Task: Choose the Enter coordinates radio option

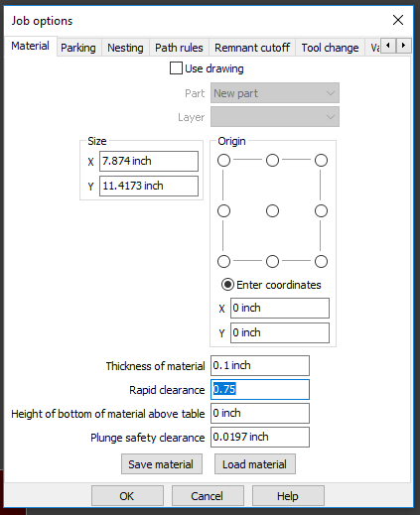Action: pos(227,285)
